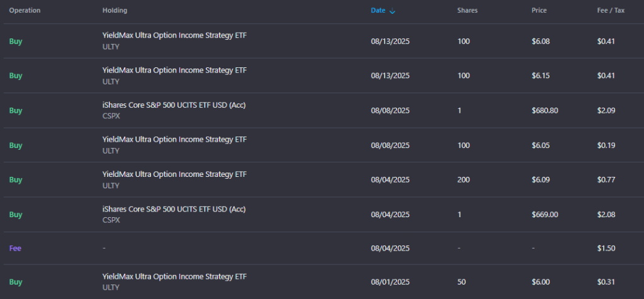Select the Shares column header
The height and width of the screenshot is (299, 644).
point(467,11)
